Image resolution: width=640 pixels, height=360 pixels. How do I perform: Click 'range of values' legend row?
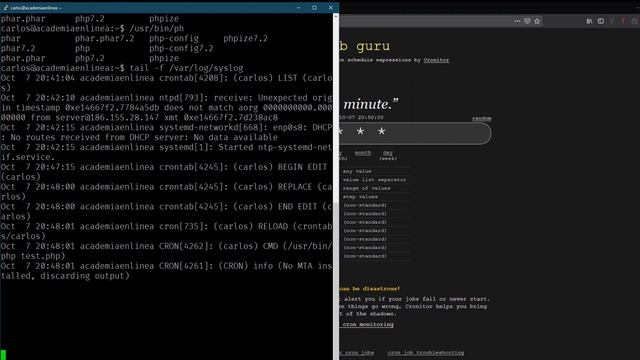(x=367, y=189)
